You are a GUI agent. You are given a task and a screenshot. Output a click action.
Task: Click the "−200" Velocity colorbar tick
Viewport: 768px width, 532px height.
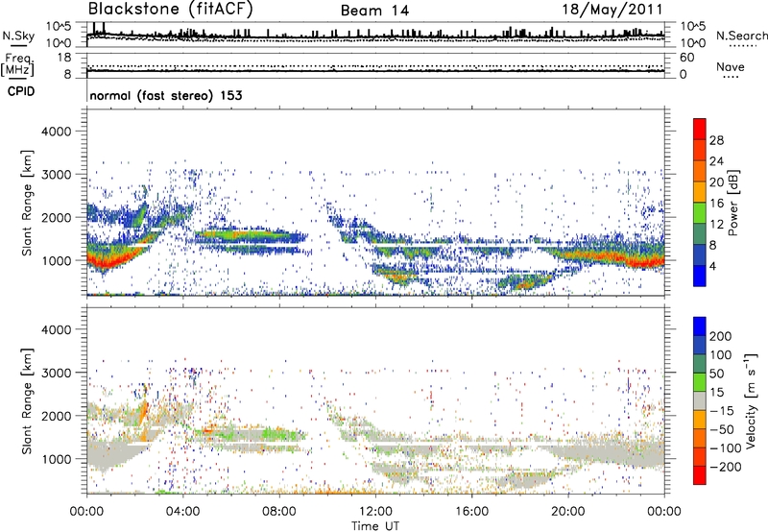pyautogui.click(x=725, y=467)
